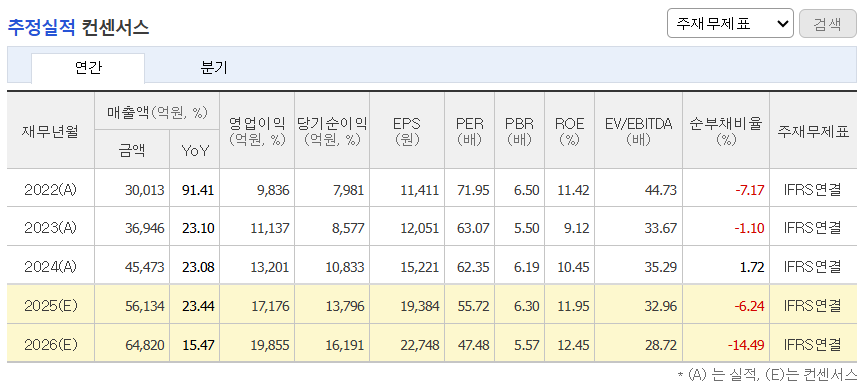Click the 12,051 EPS value

[x=419, y=229]
